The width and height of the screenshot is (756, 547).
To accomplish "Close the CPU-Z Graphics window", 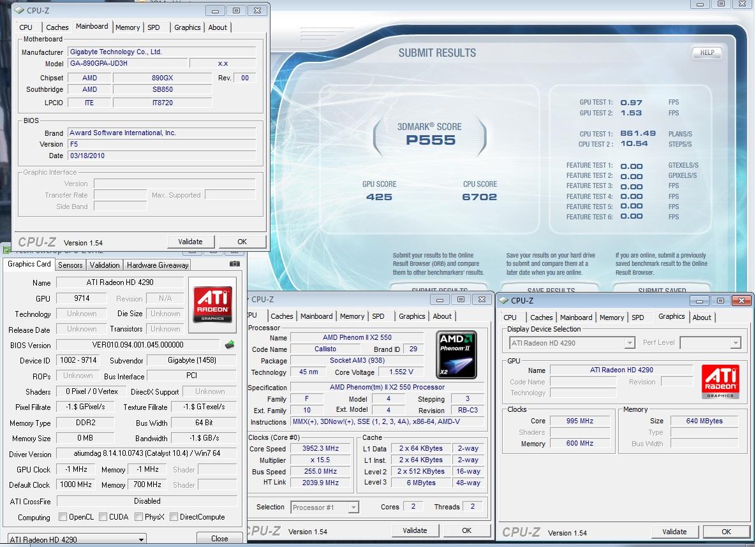I will [x=741, y=301].
